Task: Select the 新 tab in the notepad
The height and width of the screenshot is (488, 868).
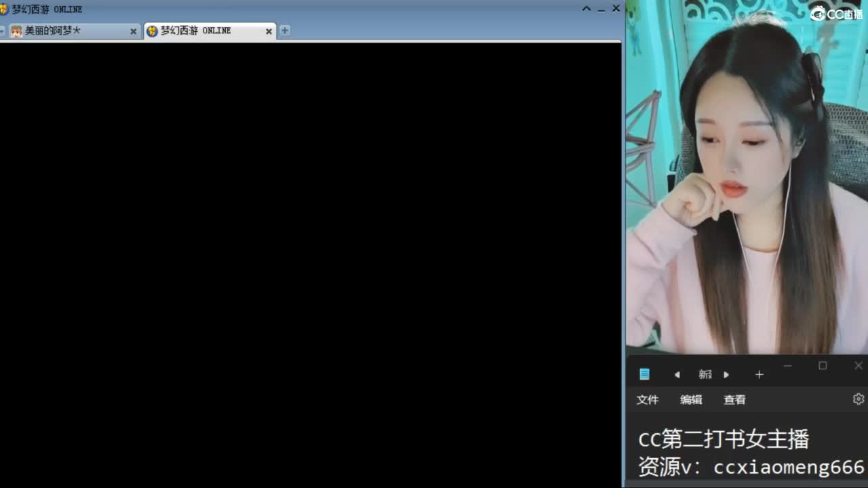Action: (705, 373)
